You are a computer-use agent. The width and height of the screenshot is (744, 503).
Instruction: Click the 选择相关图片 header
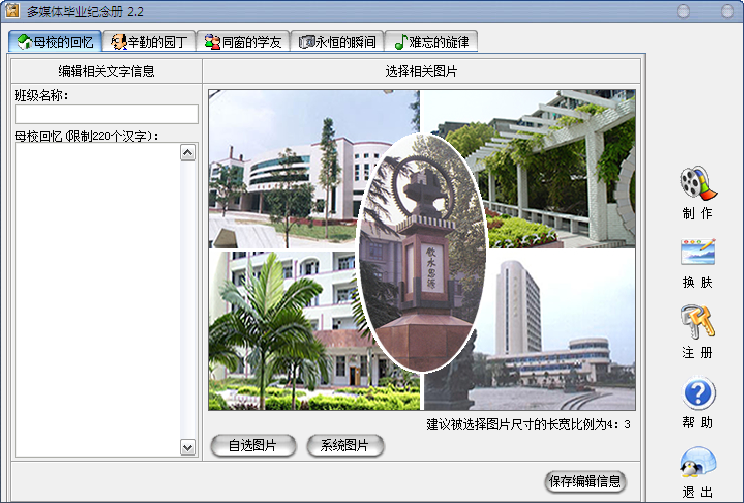pos(421,71)
